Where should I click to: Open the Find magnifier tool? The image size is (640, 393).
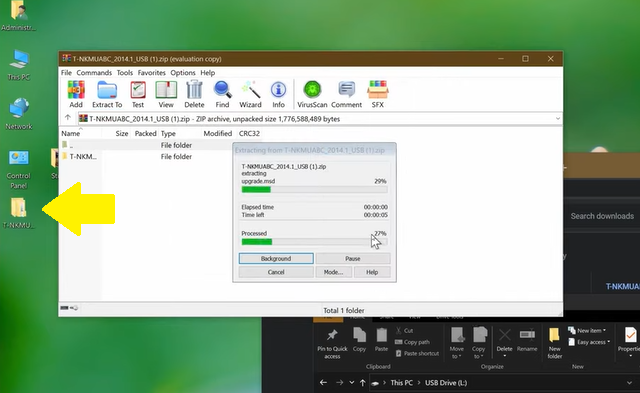[x=222, y=94]
